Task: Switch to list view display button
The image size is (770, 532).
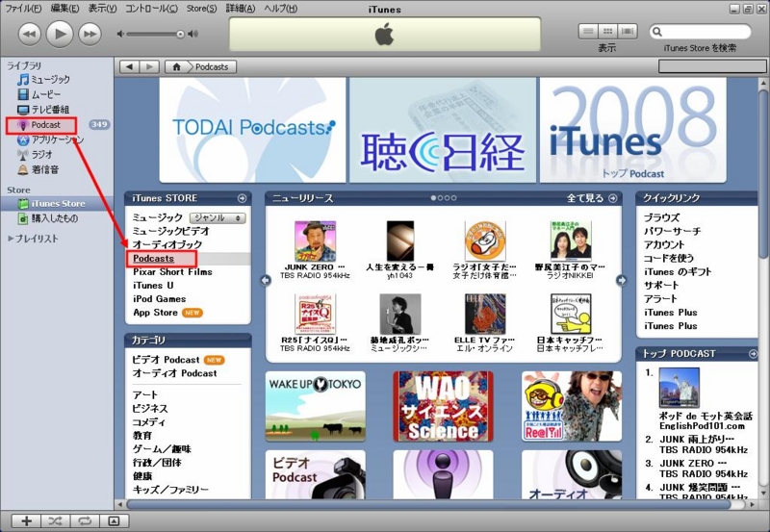Action: pyautogui.click(x=588, y=32)
